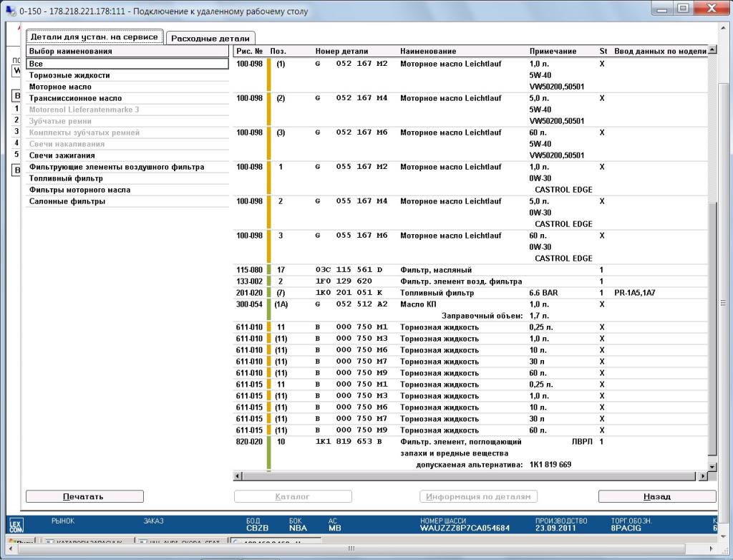Select 'Салонные фильтры' category
Image resolution: width=733 pixels, height=560 pixels.
(127, 201)
